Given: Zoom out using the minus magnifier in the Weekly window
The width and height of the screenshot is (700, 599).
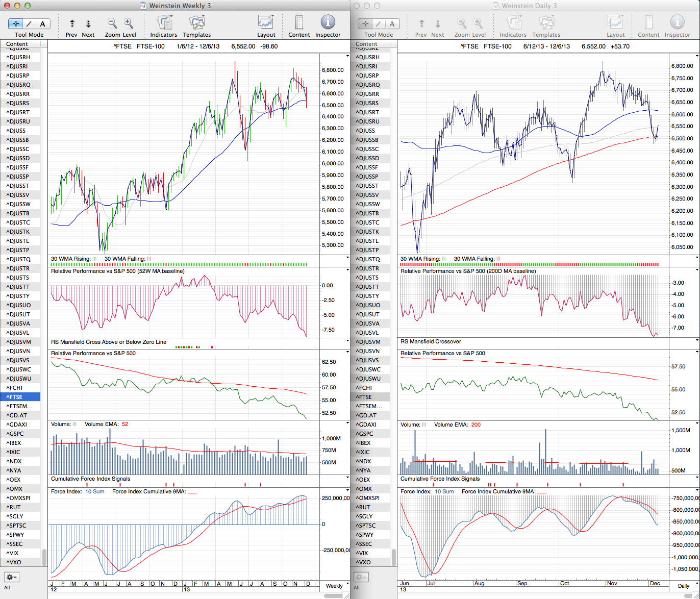Looking at the screenshot, I should point(112,23).
